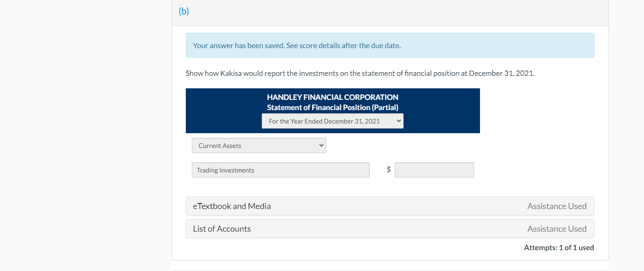644x271 pixels.
Task: Click the chevron on the date dropdown
Action: pyautogui.click(x=398, y=121)
